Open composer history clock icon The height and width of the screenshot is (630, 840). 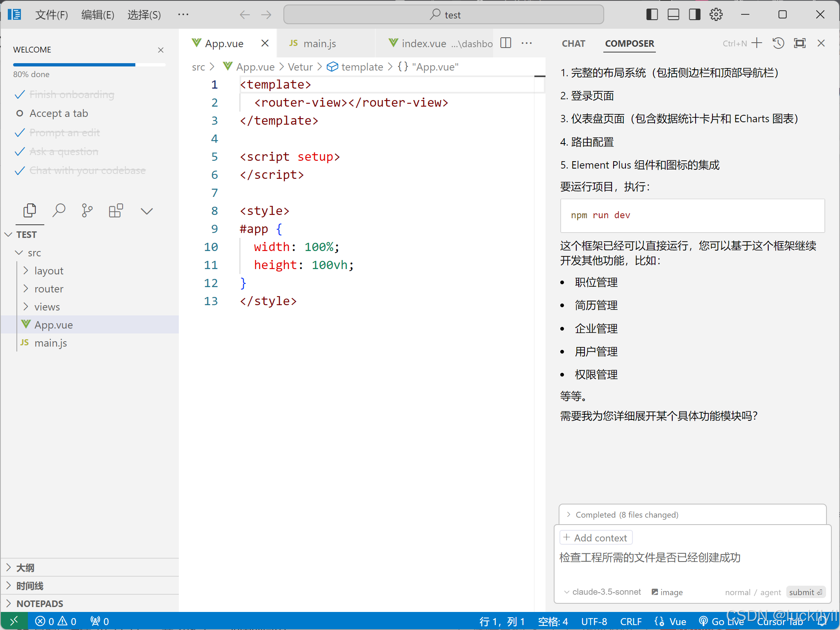[x=778, y=43]
